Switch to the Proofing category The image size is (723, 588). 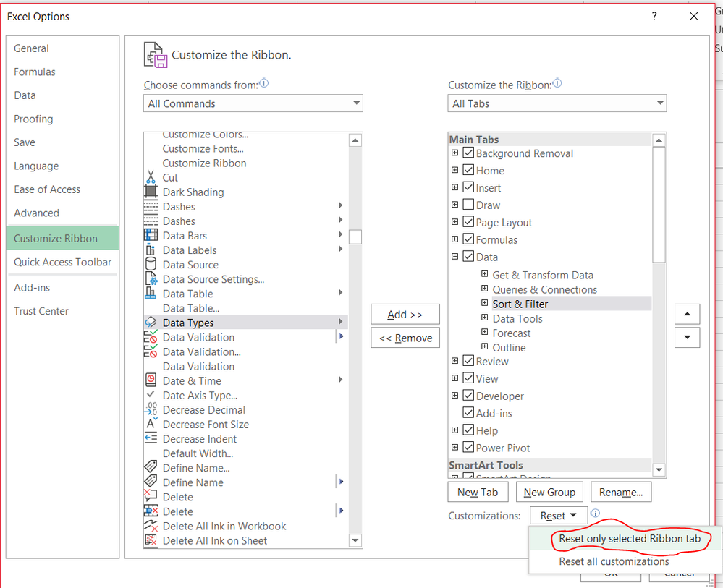(x=63, y=119)
